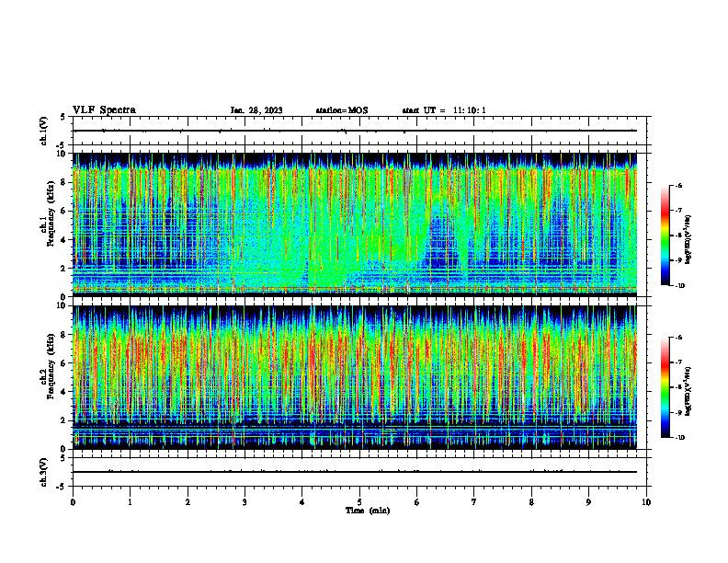Click the ch.1 spectrogram "8" kHz tick label
This screenshot has width=728, height=563.
pos(64,182)
